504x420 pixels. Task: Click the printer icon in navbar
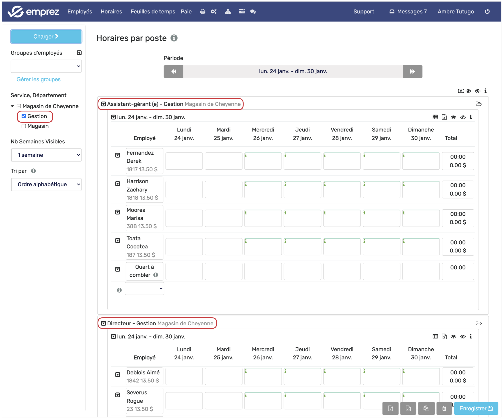tap(203, 11)
